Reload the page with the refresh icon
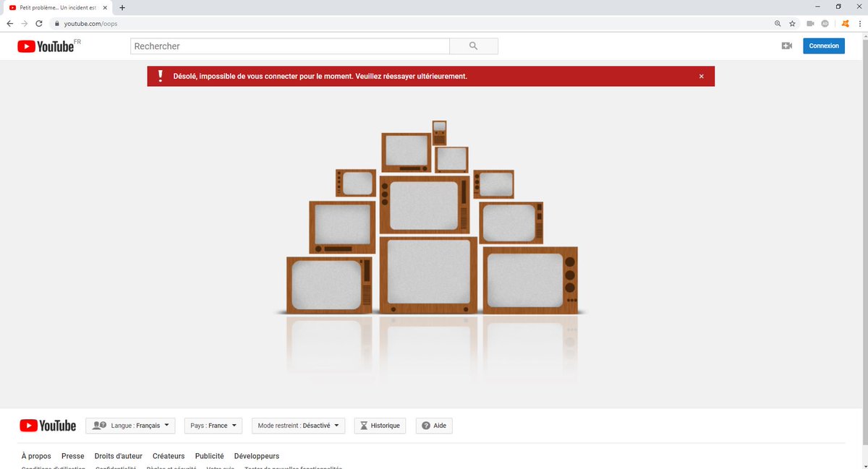The height and width of the screenshot is (469, 868). [39, 23]
